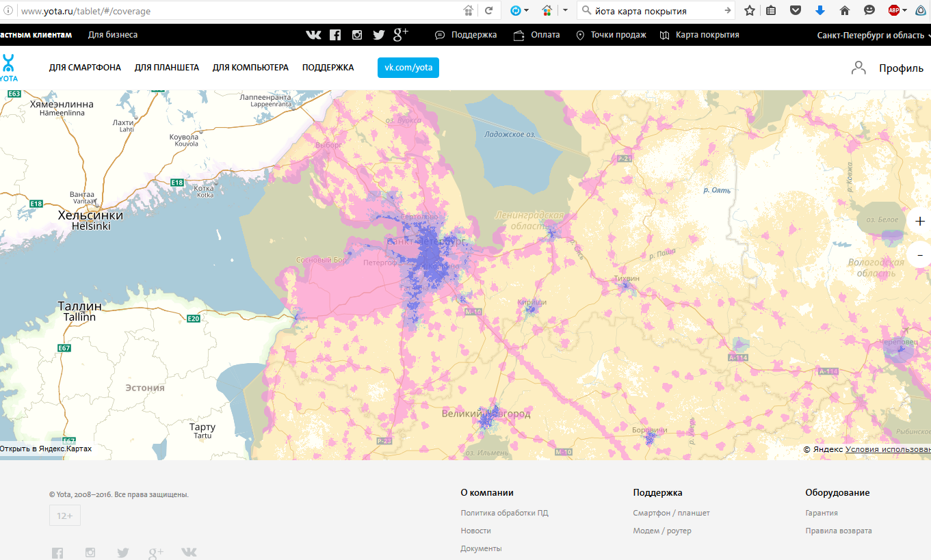Screen dimensions: 931x560
Task: Click the Yota logo
Action: pos(8,68)
